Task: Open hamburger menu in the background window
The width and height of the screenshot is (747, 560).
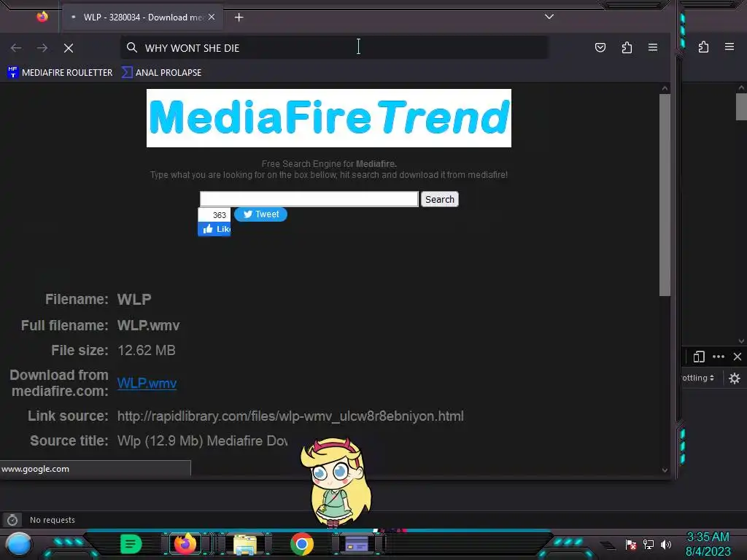Action: pos(729,47)
